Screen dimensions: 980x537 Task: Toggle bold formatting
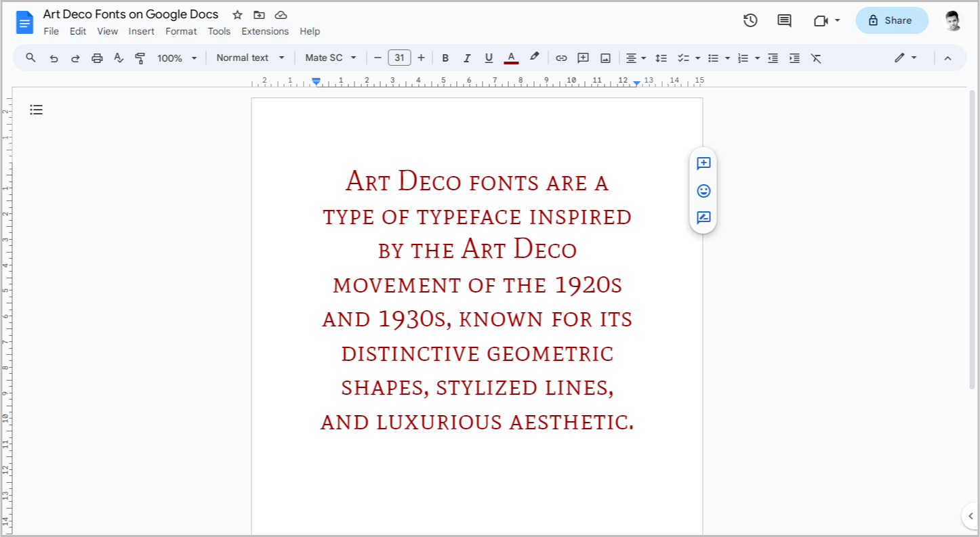(x=445, y=58)
